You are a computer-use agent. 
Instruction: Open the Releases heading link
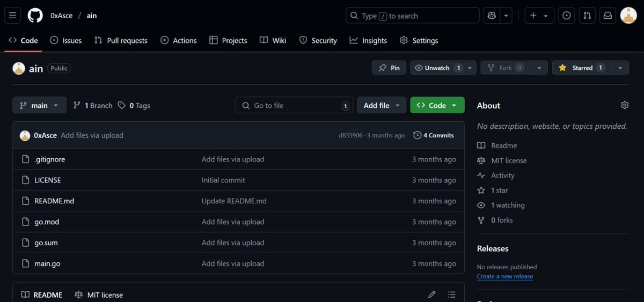click(493, 248)
